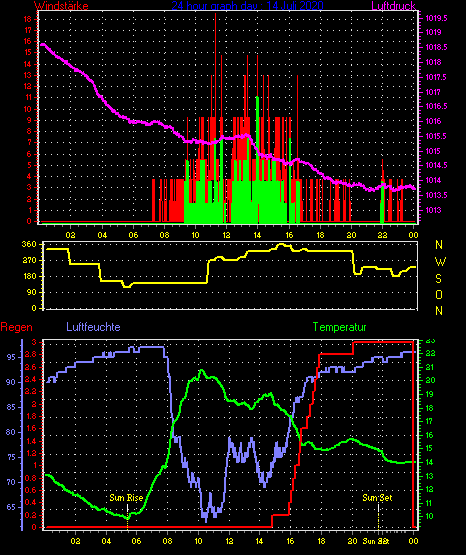This screenshot has height=555, width=466.
Task: Select the 1014.5 pressure axis value
Action: [436, 165]
